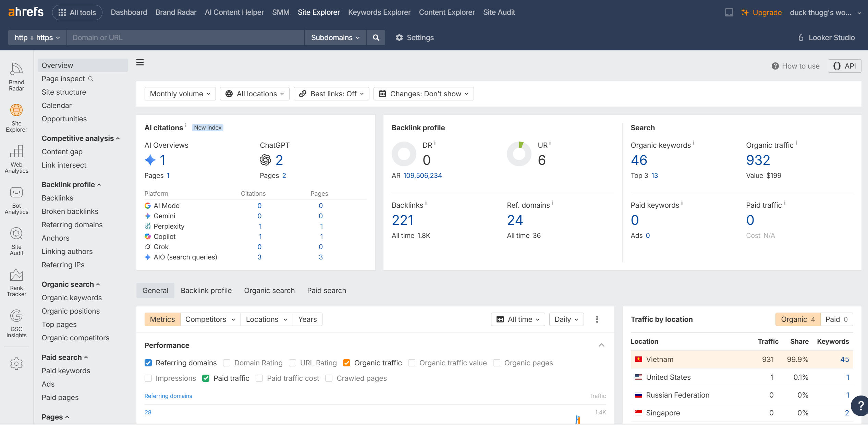Open the settings hexagon icon in left sidebar

click(x=16, y=363)
